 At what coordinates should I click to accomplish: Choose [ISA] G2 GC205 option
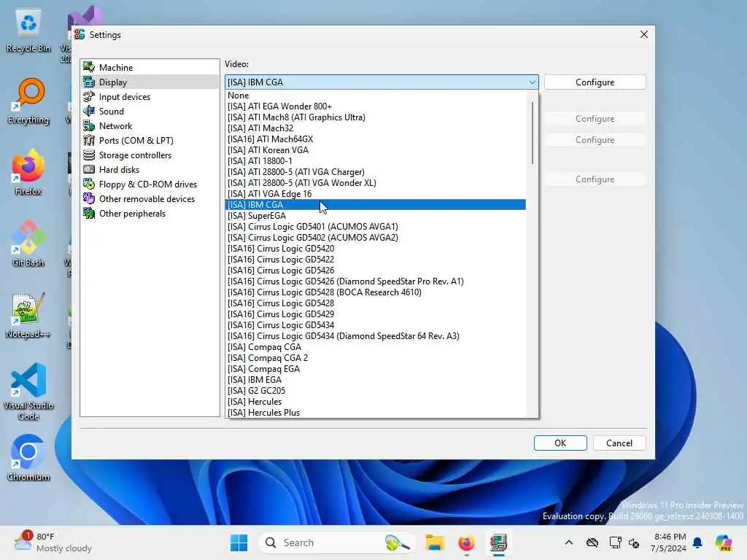point(376,391)
